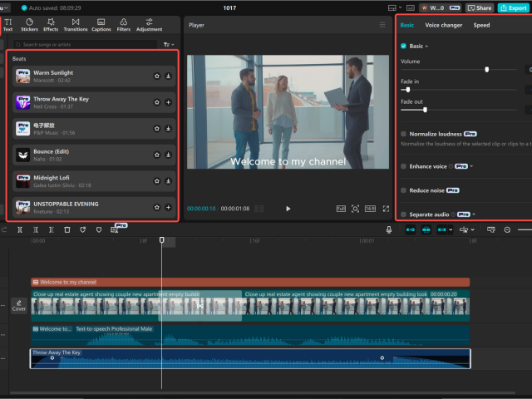Enable the Normalize loudness checkbox
Viewport: 532px width, 399px height.
coord(404,134)
